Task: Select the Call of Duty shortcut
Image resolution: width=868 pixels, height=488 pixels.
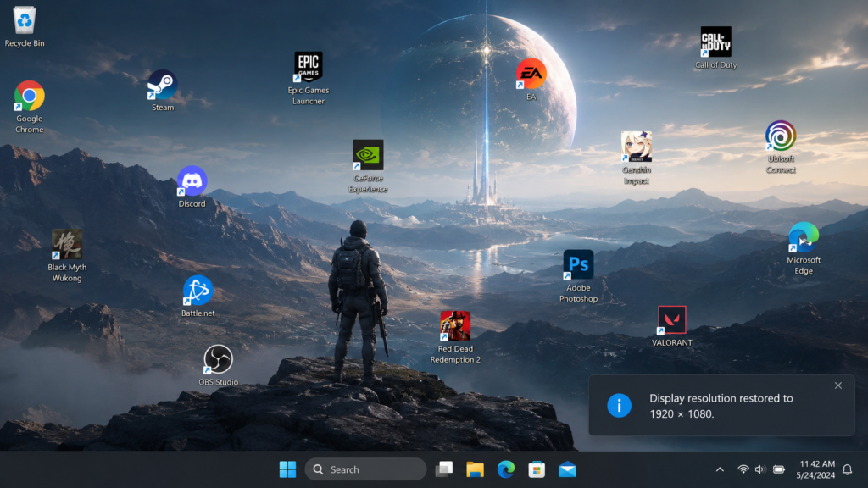Action: [715, 48]
